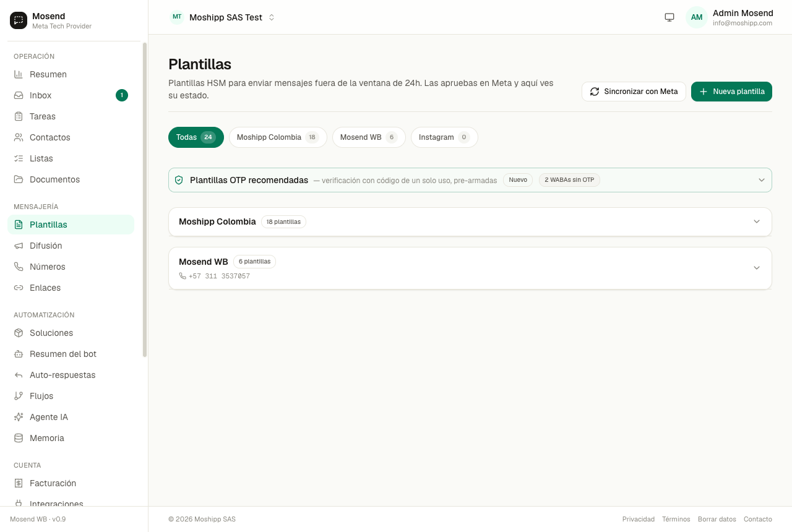The width and height of the screenshot is (792, 532).
Task: Click the phone icon beside +57 number
Action: pyautogui.click(x=183, y=276)
